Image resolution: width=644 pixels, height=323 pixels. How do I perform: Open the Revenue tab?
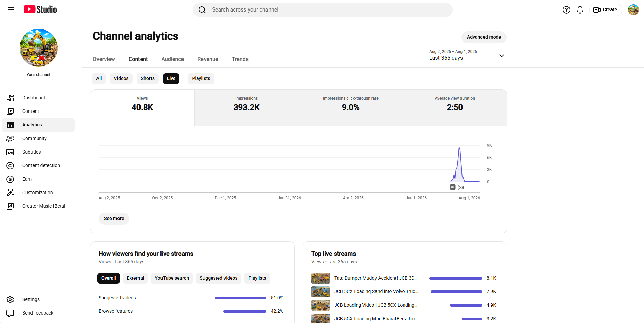(208, 59)
